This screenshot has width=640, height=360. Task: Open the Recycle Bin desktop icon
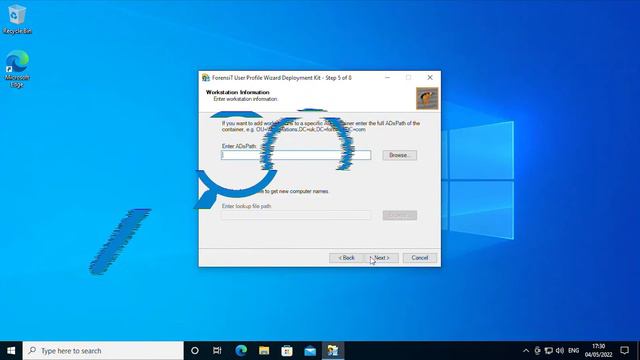pos(17,19)
